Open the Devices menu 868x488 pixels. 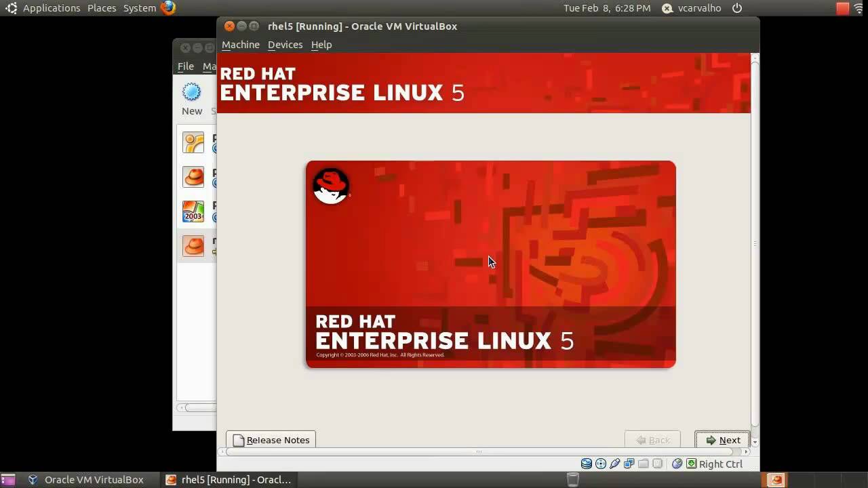coord(285,45)
